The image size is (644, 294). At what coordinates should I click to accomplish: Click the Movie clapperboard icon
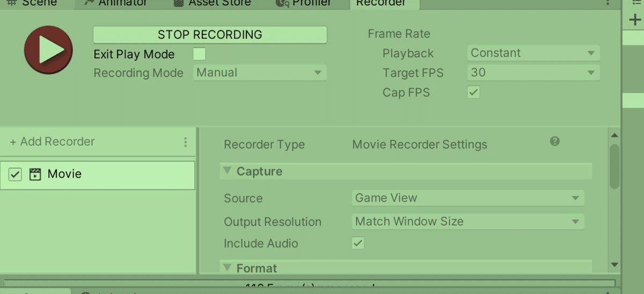tap(35, 174)
